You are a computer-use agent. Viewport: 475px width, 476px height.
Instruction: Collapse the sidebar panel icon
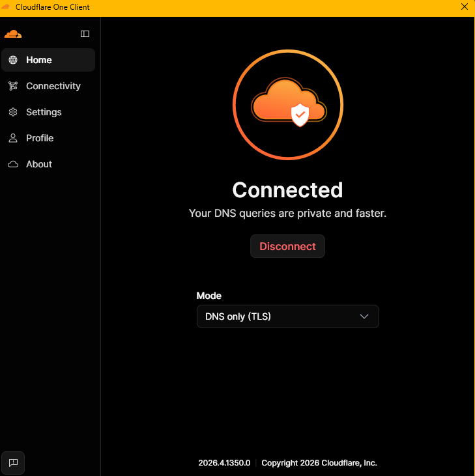pos(85,34)
